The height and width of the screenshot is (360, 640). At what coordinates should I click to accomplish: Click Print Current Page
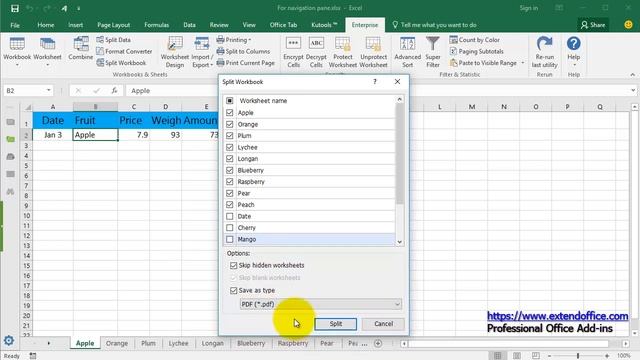(245, 63)
